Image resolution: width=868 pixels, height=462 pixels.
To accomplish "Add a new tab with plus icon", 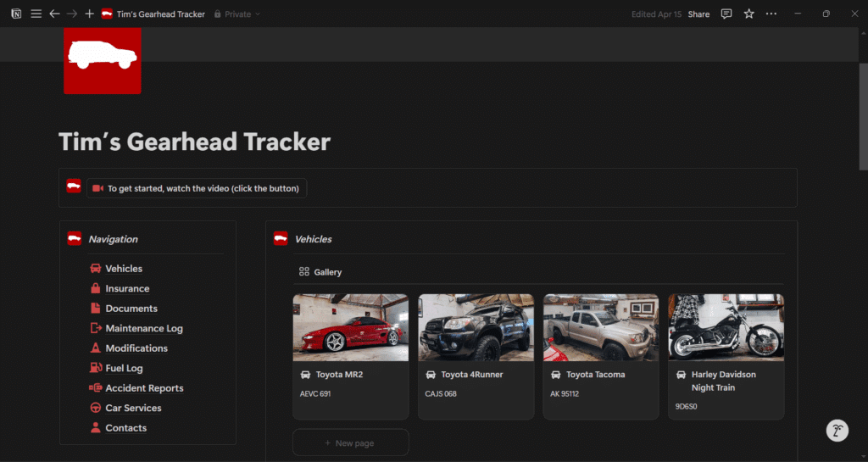I will (x=89, y=14).
